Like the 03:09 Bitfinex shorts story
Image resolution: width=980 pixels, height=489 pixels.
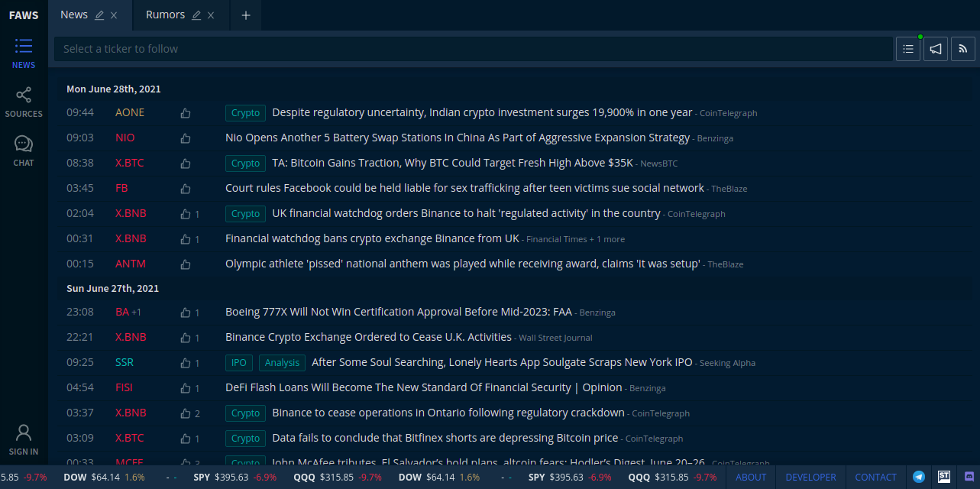185,439
